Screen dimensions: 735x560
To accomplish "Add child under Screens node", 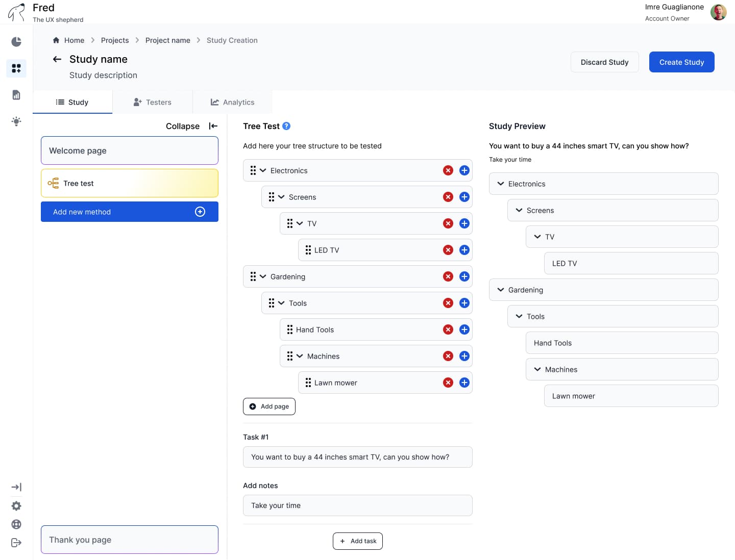I will [464, 197].
